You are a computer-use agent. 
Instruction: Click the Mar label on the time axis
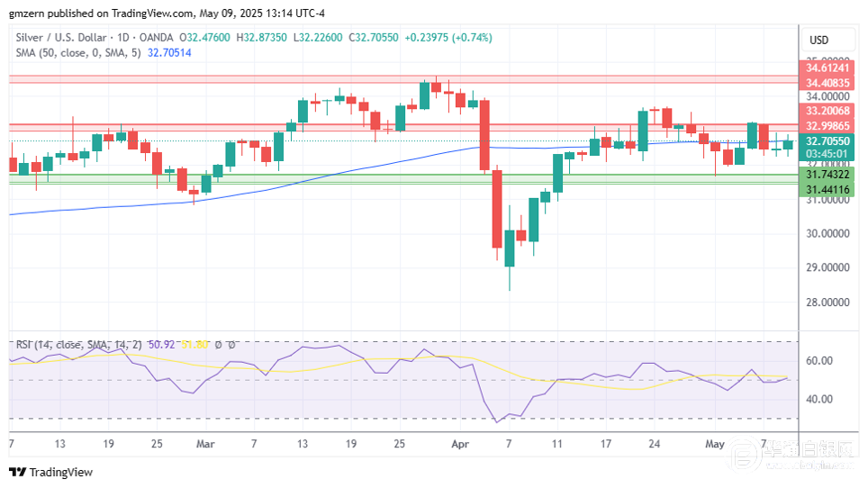click(x=205, y=445)
